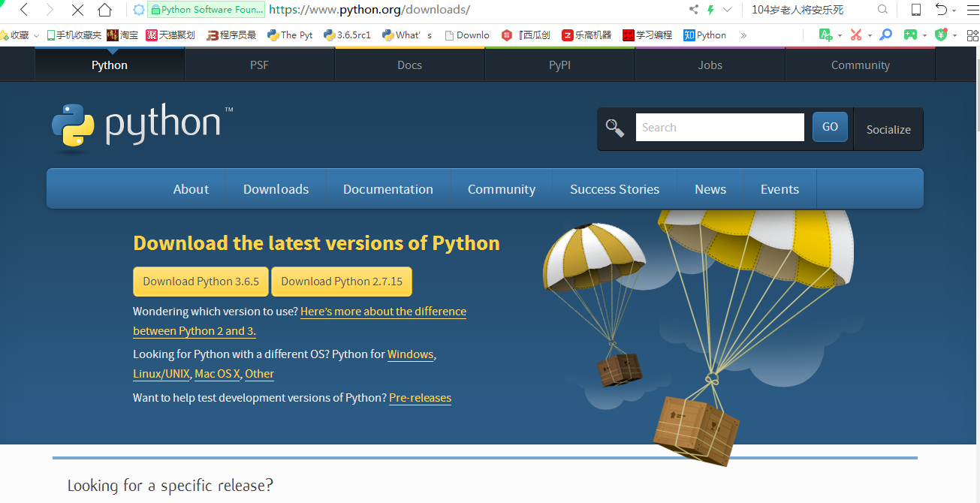The height and width of the screenshot is (503, 980).
Task: Open dropdown next to the restore arrow
Action: tap(953, 10)
